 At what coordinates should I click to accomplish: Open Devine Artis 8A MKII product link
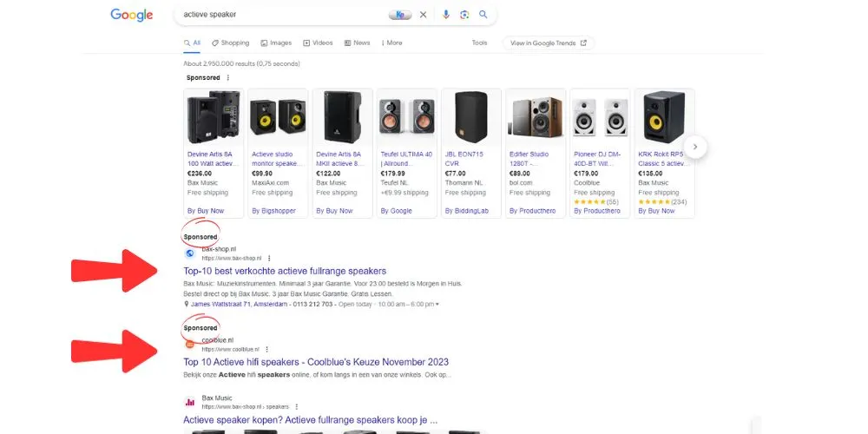tap(341, 159)
